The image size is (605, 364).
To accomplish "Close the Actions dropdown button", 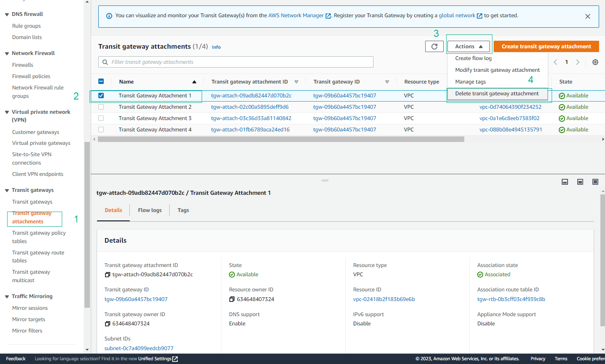I will 469,47.
